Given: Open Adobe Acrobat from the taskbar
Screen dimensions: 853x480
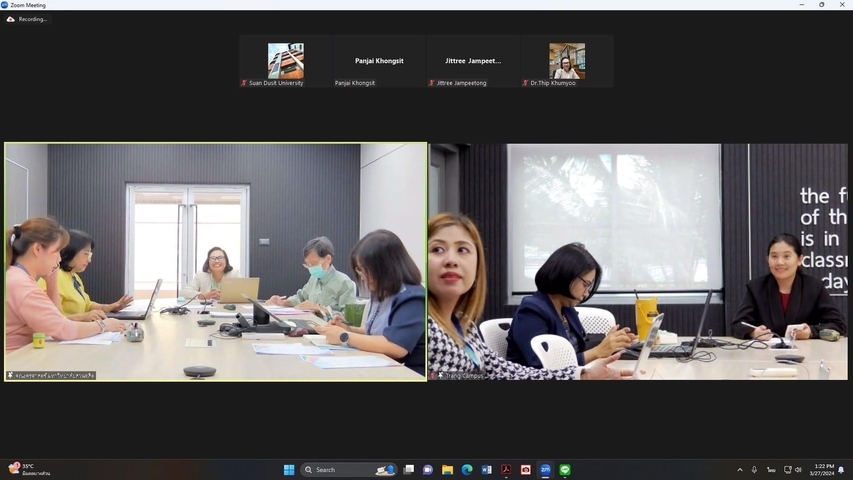Looking at the screenshot, I should tap(506, 470).
